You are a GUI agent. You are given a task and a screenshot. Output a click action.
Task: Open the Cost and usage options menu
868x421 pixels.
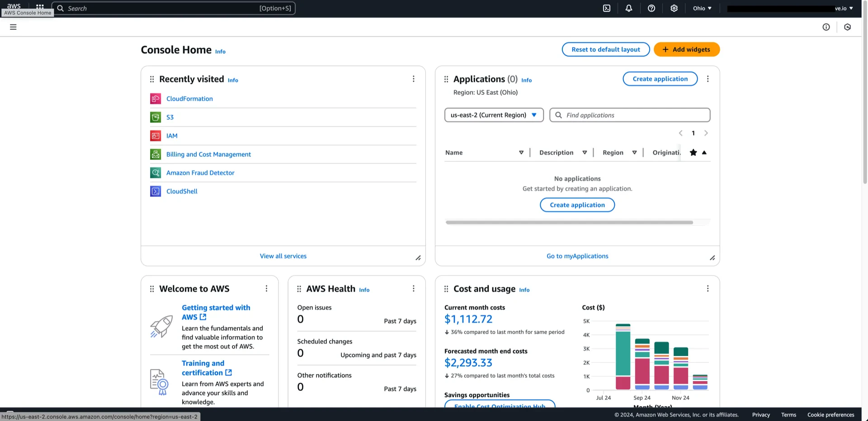[x=708, y=289]
